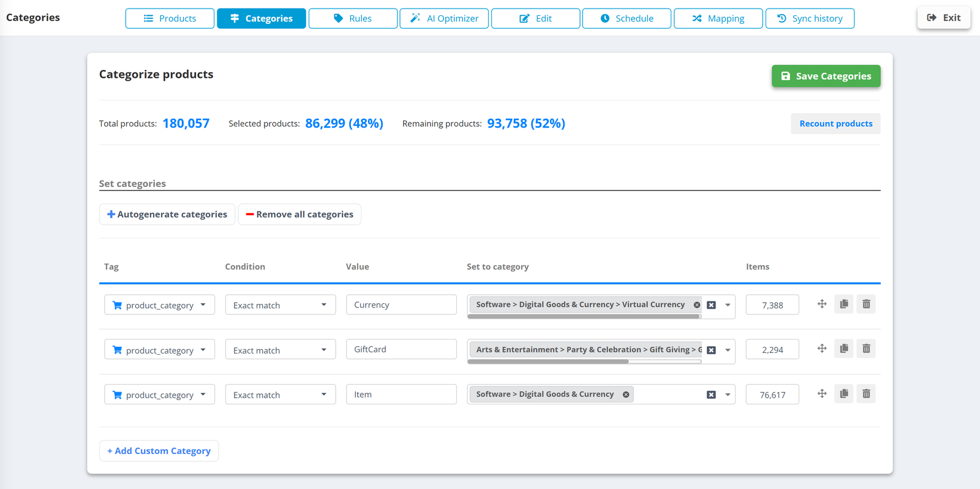View the Sync history tab
Viewport: 980px width, 489px height.
810,18
